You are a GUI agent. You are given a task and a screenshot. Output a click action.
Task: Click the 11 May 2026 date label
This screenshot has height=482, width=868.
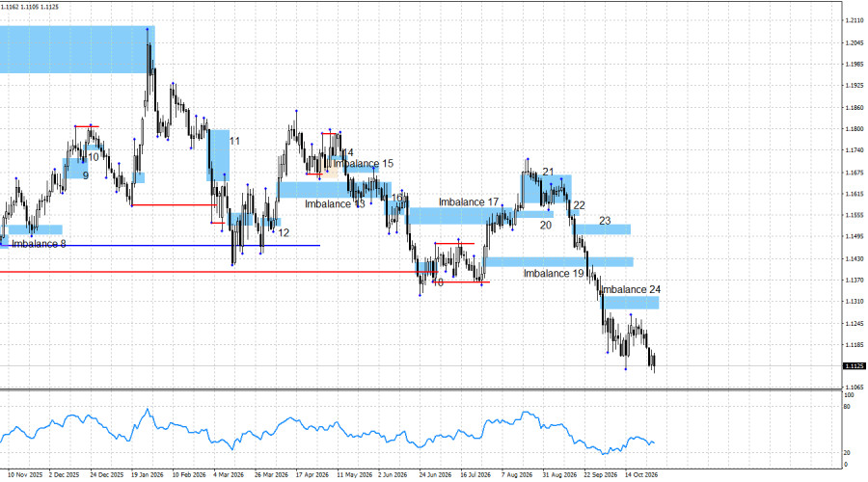coord(354,475)
